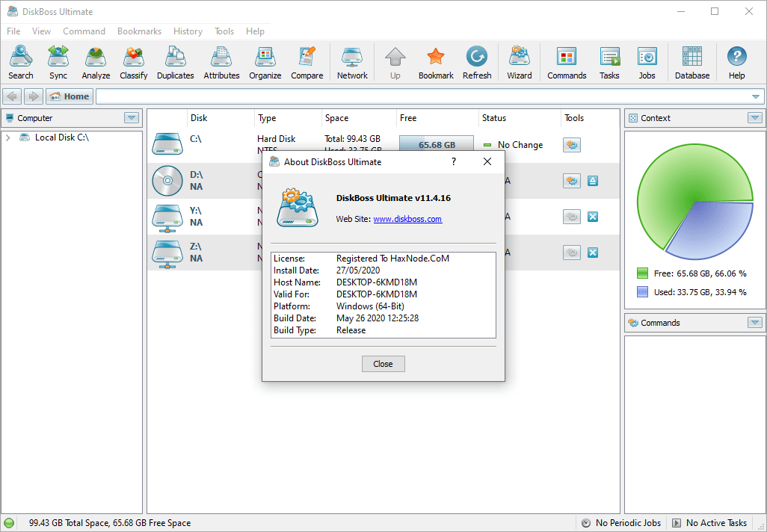Open the Search tool

(20, 62)
